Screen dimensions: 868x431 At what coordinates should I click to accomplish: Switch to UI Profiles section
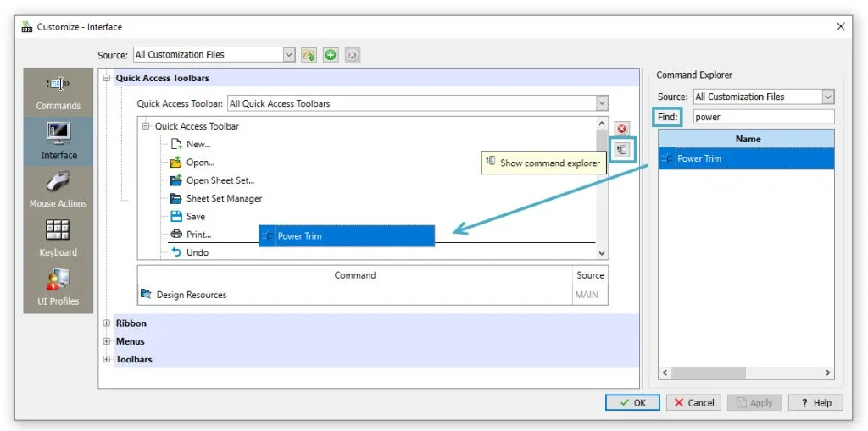click(58, 286)
